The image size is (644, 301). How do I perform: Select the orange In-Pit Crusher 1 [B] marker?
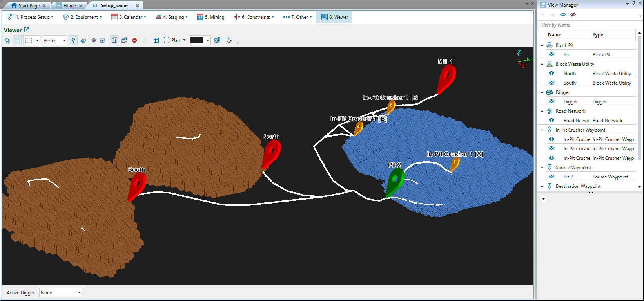(x=358, y=128)
